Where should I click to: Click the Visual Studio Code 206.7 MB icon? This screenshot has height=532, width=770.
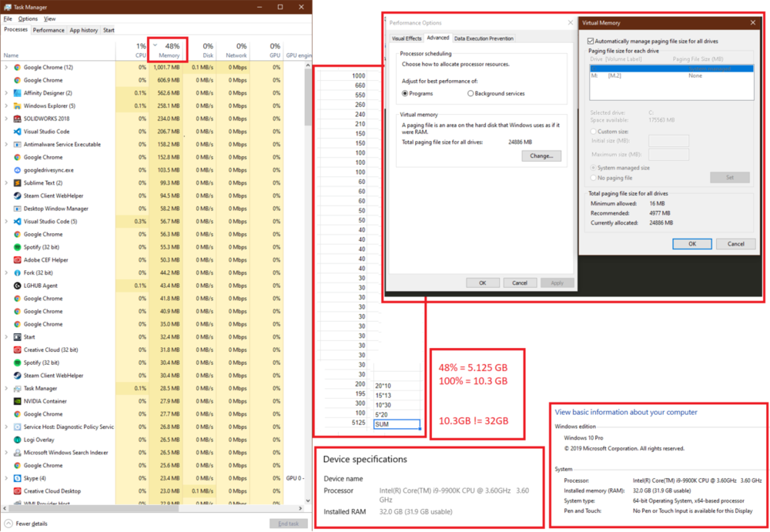point(17,132)
